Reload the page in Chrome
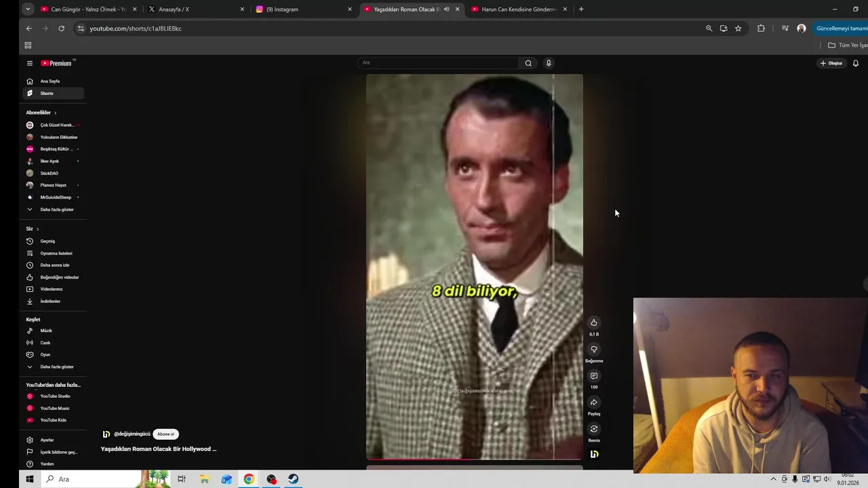868x488 pixels. coord(61,28)
